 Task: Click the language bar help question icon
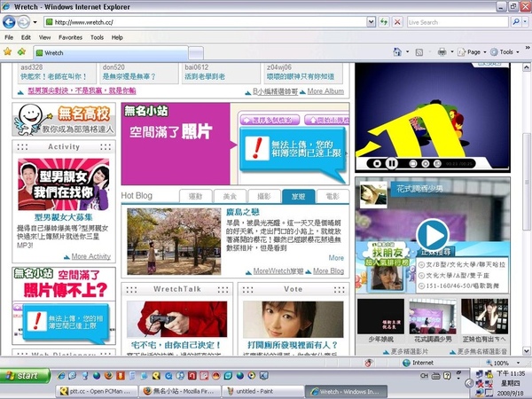point(447,376)
